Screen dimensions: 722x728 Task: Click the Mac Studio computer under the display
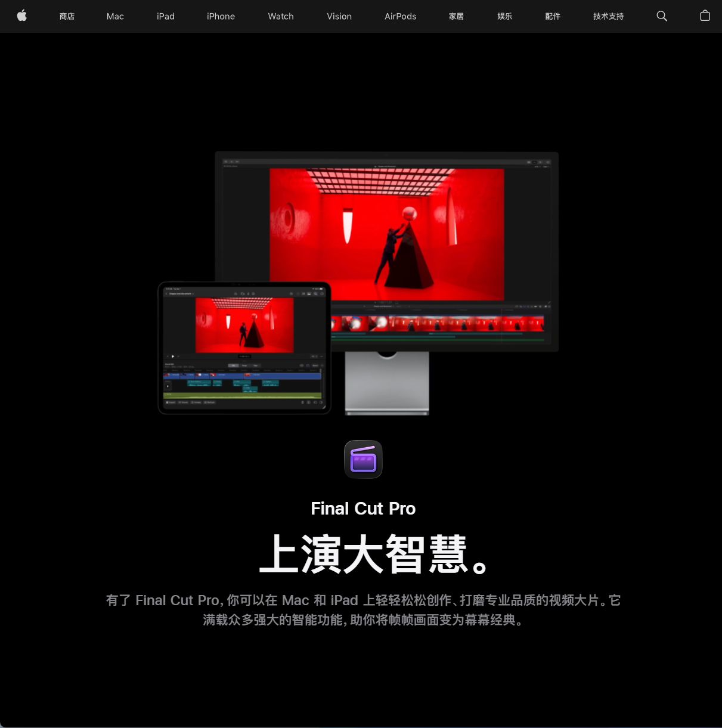pos(387,383)
